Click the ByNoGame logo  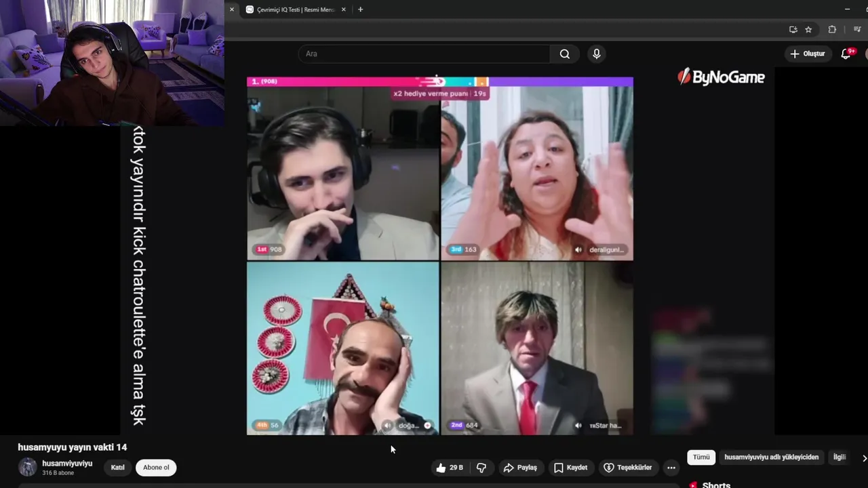tap(721, 77)
